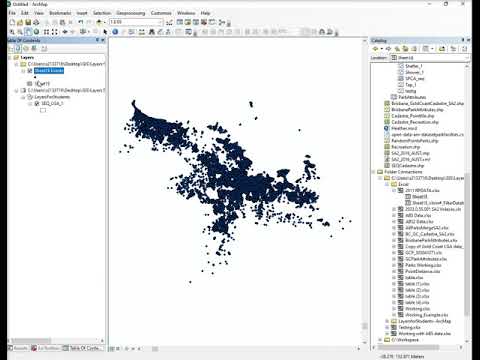Select Testing.xlsx in Catalog

point(409,327)
